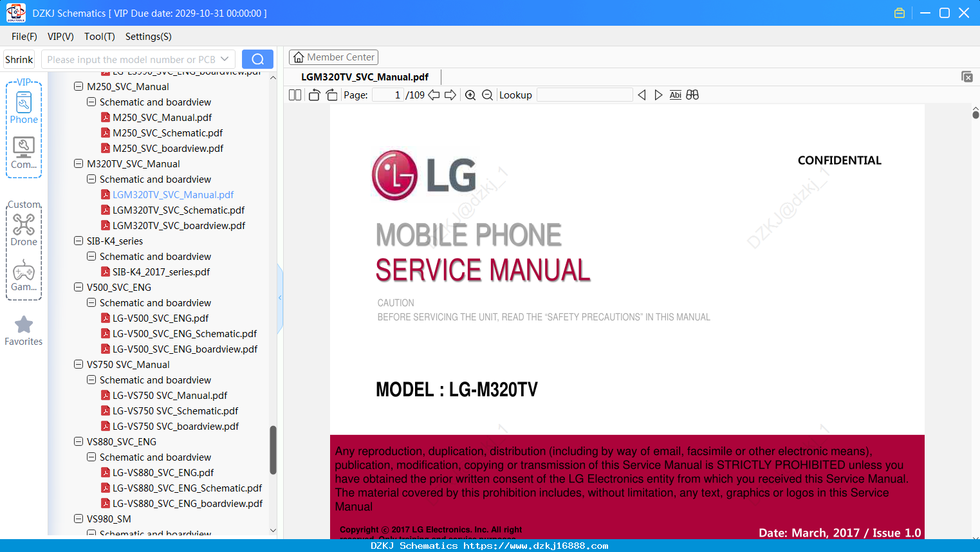Collapse the M250_SVC_Manual folder
Screen dimensions: 980x552
(x=79, y=86)
